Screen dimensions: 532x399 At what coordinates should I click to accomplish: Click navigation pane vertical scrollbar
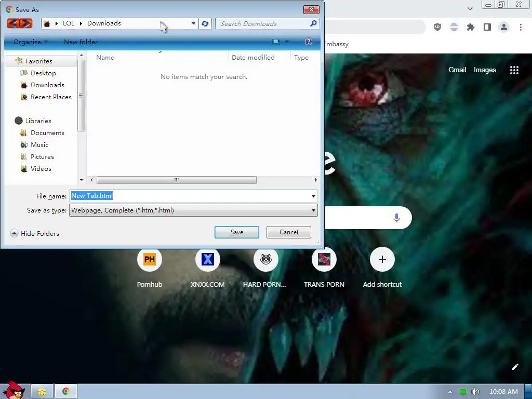[x=81, y=96]
